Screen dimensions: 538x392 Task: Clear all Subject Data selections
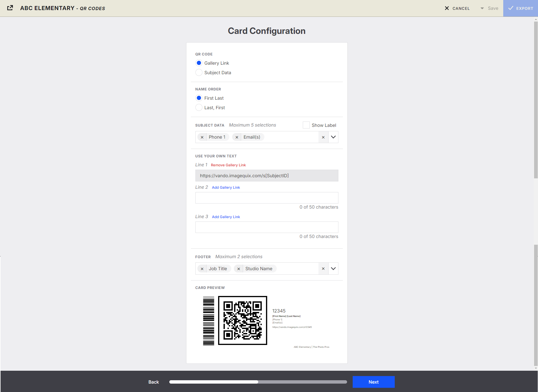tap(323, 137)
